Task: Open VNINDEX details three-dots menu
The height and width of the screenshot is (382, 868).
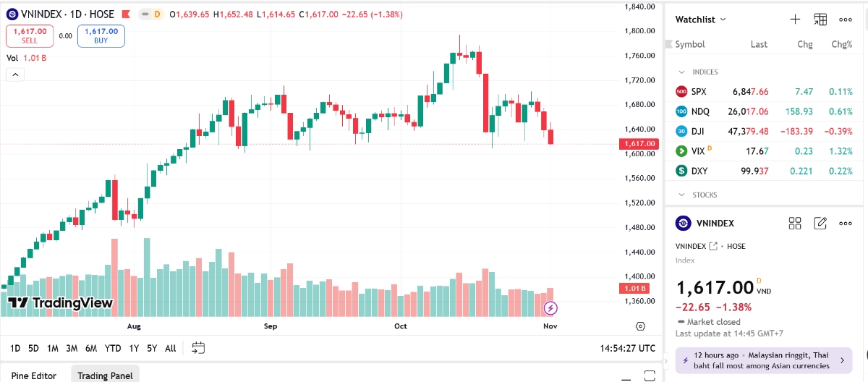Action: (x=846, y=224)
